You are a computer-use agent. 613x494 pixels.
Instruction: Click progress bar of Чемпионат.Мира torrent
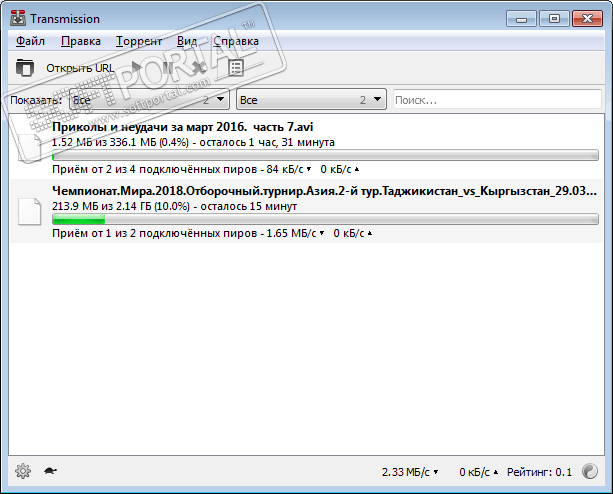coord(325,219)
